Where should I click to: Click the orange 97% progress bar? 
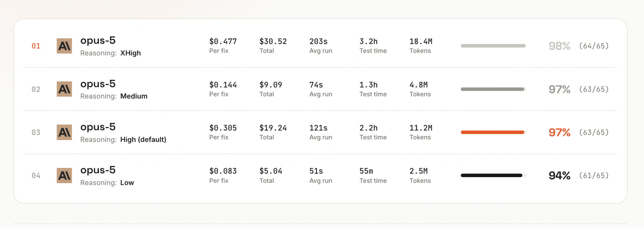click(x=493, y=132)
